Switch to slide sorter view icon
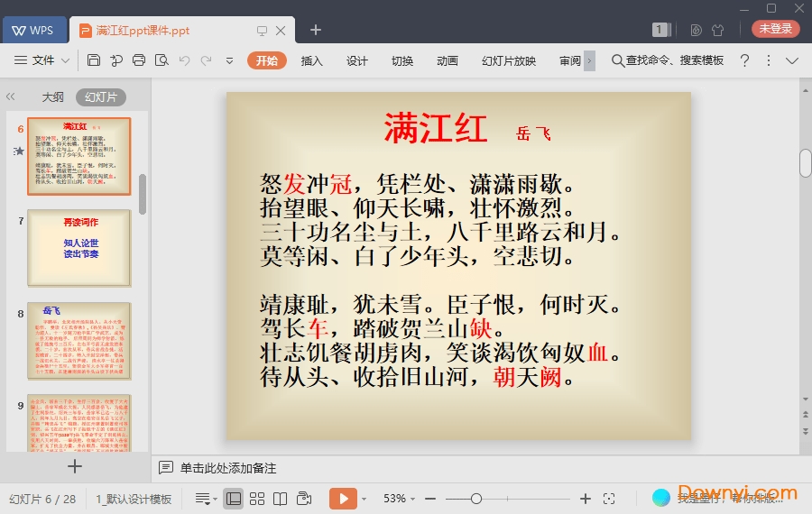This screenshot has height=514, width=812. 257,499
